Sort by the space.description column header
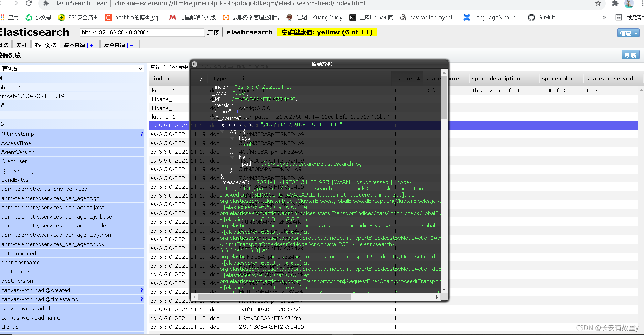The height and width of the screenshot is (335, 644). coord(504,79)
